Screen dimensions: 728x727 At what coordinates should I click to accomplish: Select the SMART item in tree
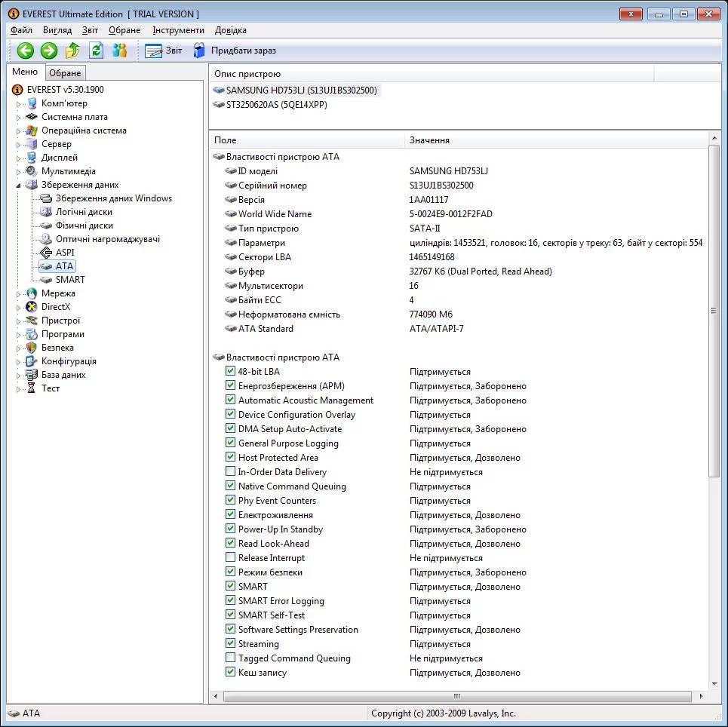point(69,280)
